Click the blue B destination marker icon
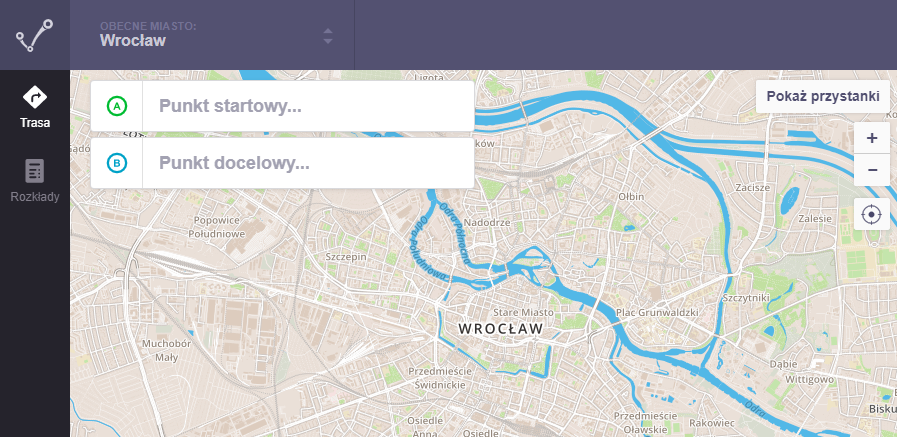Image resolution: width=897 pixels, height=437 pixels. pyautogui.click(x=117, y=163)
